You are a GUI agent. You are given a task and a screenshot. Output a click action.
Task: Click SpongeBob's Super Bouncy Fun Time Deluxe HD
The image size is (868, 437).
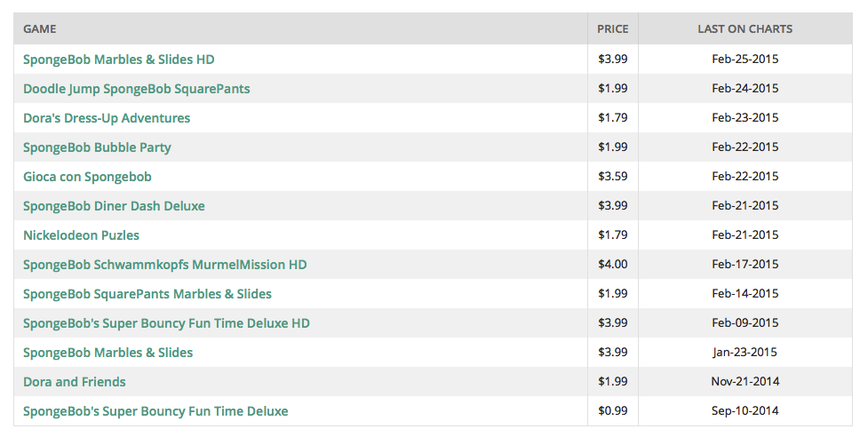tap(166, 323)
